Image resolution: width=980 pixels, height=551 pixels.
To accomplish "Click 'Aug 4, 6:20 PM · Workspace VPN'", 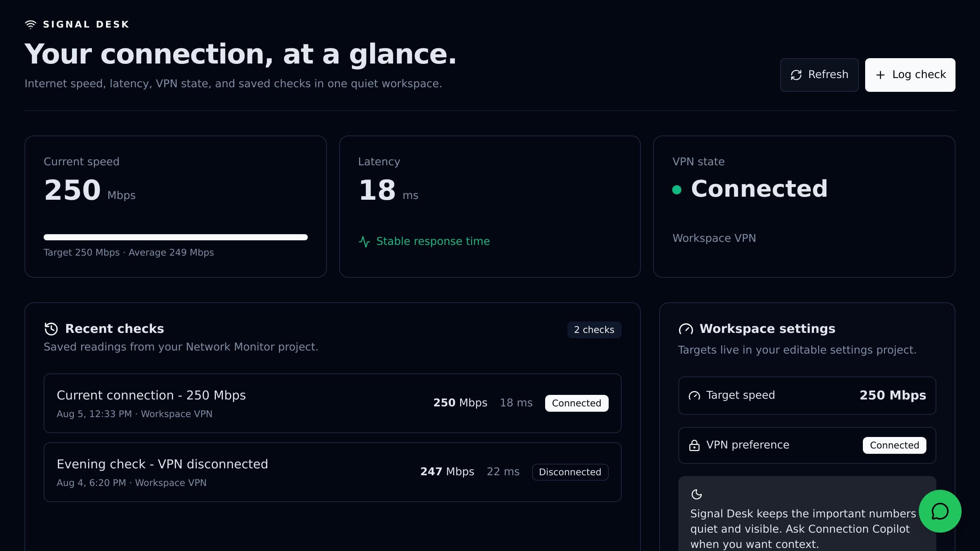I will point(131,483).
